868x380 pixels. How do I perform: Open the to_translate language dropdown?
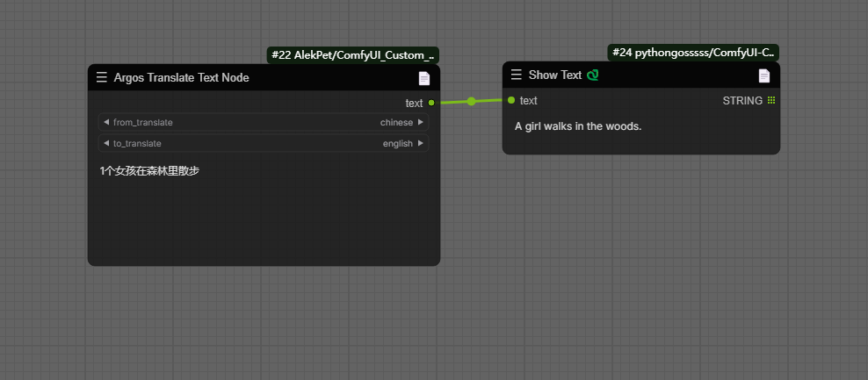pos(264,143)
